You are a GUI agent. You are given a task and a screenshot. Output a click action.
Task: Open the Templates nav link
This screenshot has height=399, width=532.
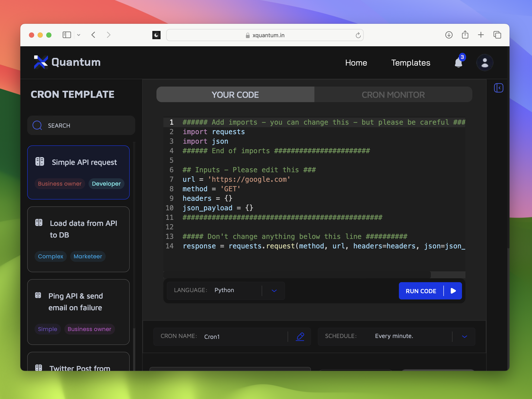tap(411, 63)
